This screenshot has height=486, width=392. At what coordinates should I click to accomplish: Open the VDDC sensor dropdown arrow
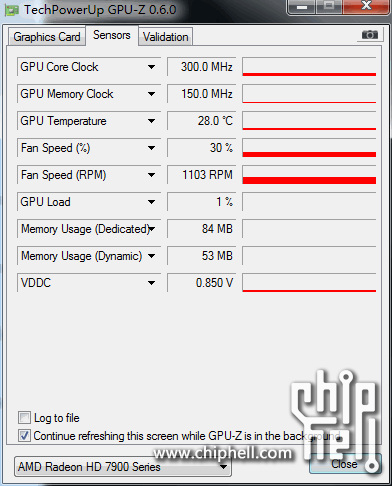pyautogui.click(x=151, y=283)
